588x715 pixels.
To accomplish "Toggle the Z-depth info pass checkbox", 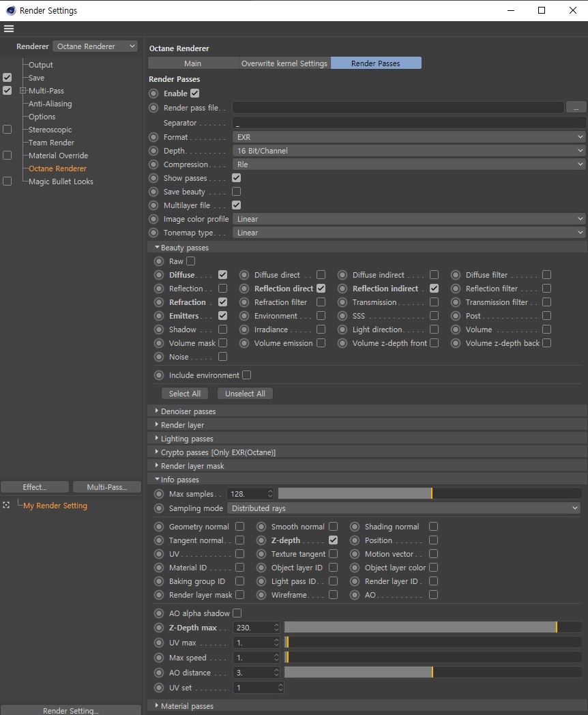I will [x=333, y=540].
